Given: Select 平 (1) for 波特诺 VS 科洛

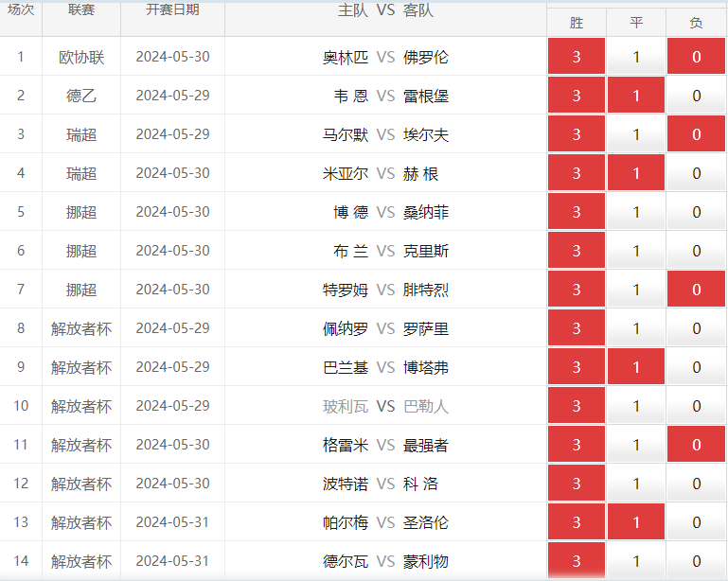Looking at the screenshot, I should 636,484.
